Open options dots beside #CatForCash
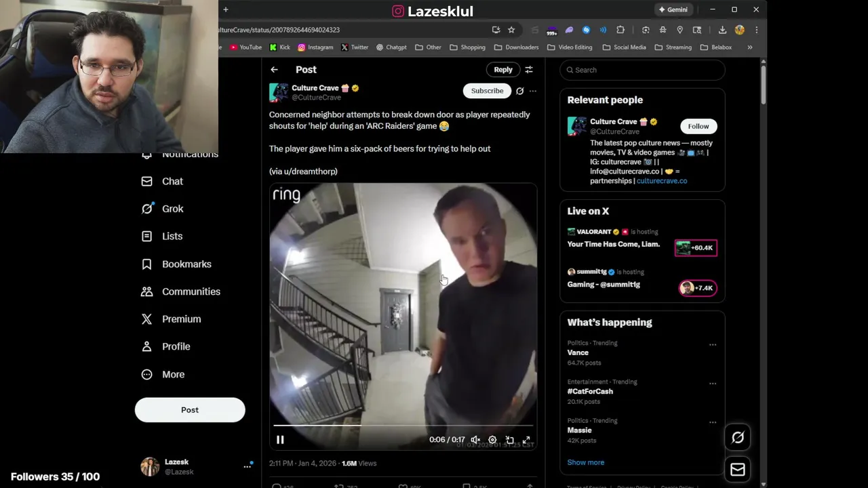This screenshot has height=488, width=868. point(713,384)
